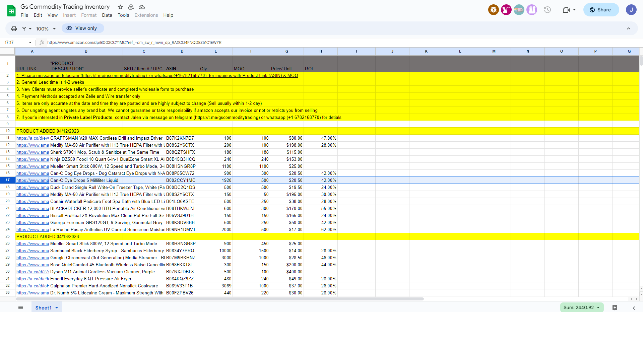Select column H header
Viewport: 644px width, 349px height.
(x=321, y=51)
